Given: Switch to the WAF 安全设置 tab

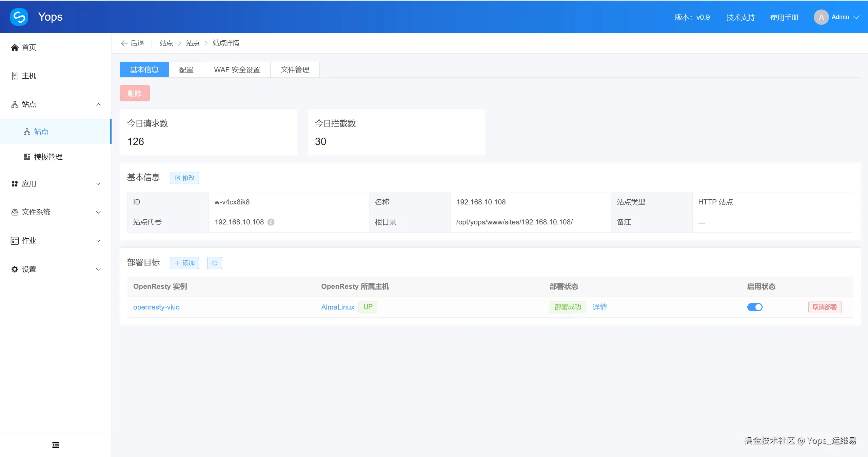Looking at the screenshot, I should pos(237,69).
